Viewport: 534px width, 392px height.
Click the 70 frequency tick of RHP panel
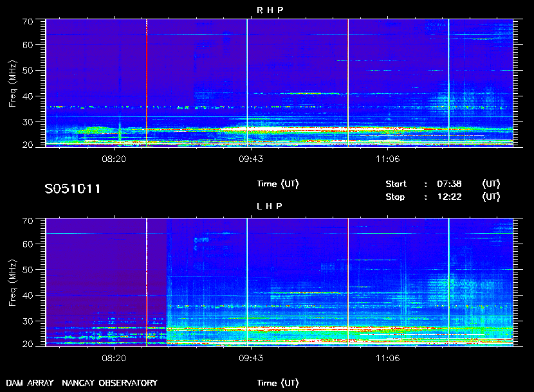coord(28,22)
